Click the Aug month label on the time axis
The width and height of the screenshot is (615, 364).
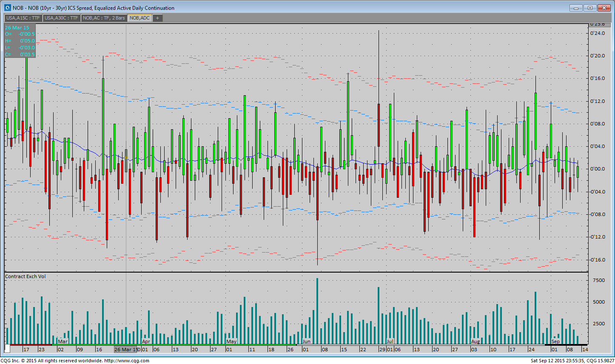point(475,341)
